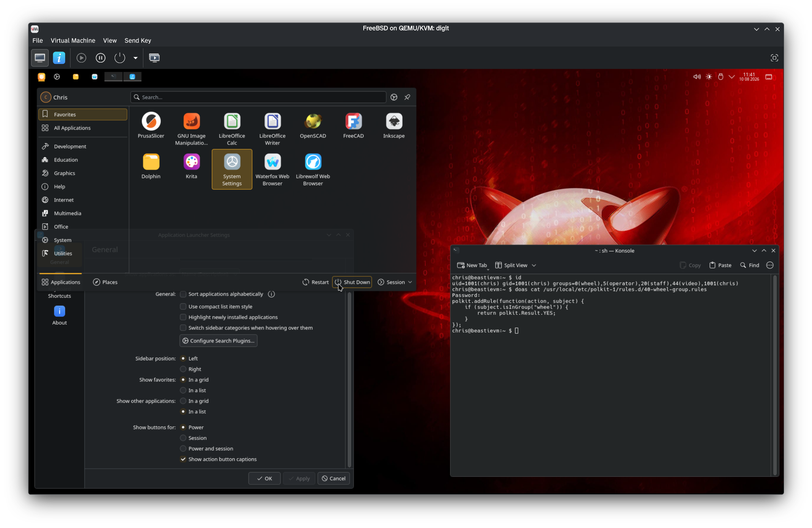
Task: Switch to the Places tab
Action: click(x=105, y=282)
